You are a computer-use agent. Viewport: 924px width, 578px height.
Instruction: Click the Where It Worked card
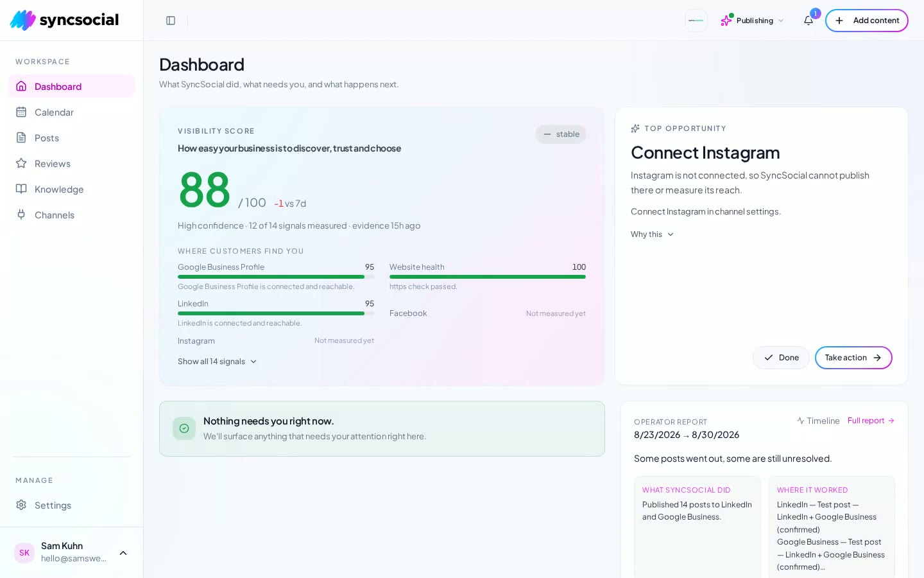coord(832,527)
